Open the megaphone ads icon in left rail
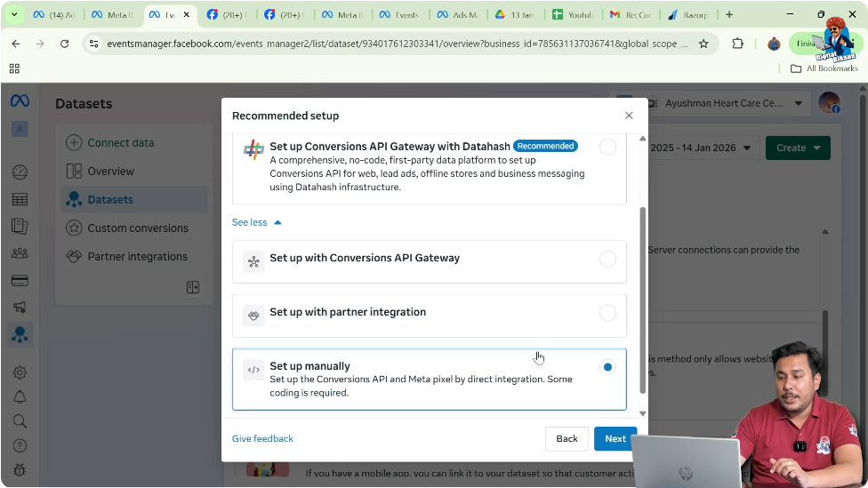The width and height of the screenshot is (868, 488). [x=20, y=308]
